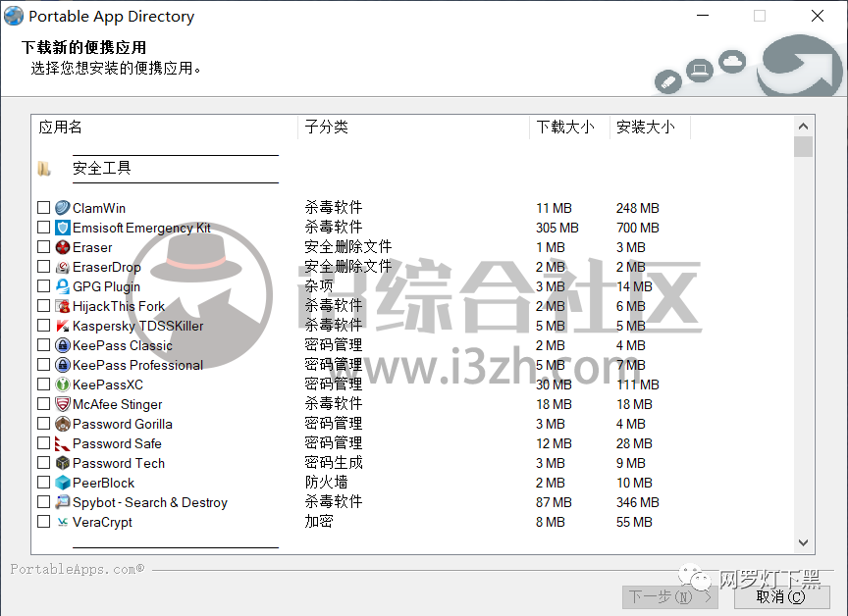The height and width of the screenshot is (616, 848).
Task: Select the 安全工具 category heading
Action: pos(102,168)
